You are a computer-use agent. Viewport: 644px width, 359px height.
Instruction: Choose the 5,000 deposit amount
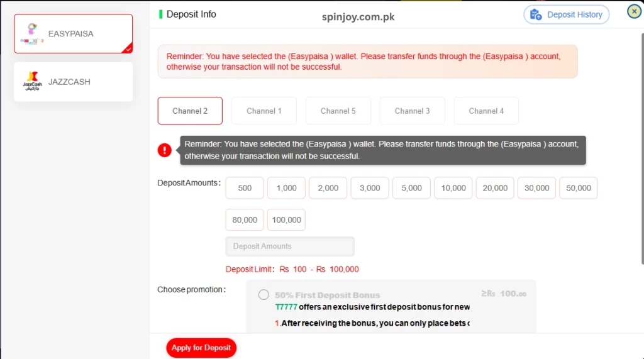411,188
